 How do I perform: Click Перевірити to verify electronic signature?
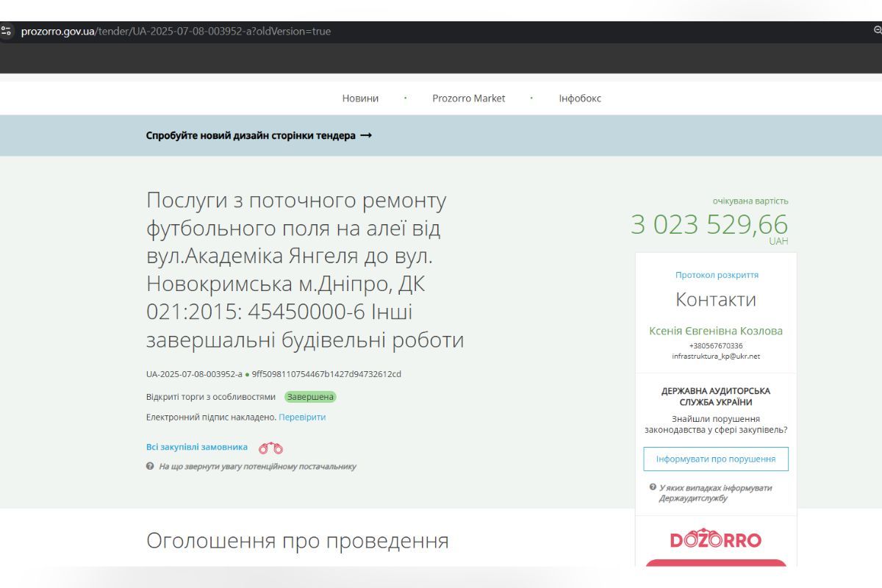(302, 417)
